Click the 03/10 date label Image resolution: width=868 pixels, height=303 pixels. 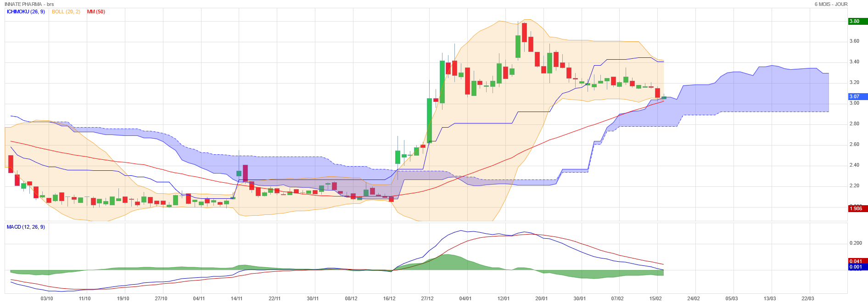[x=47, y=298]
